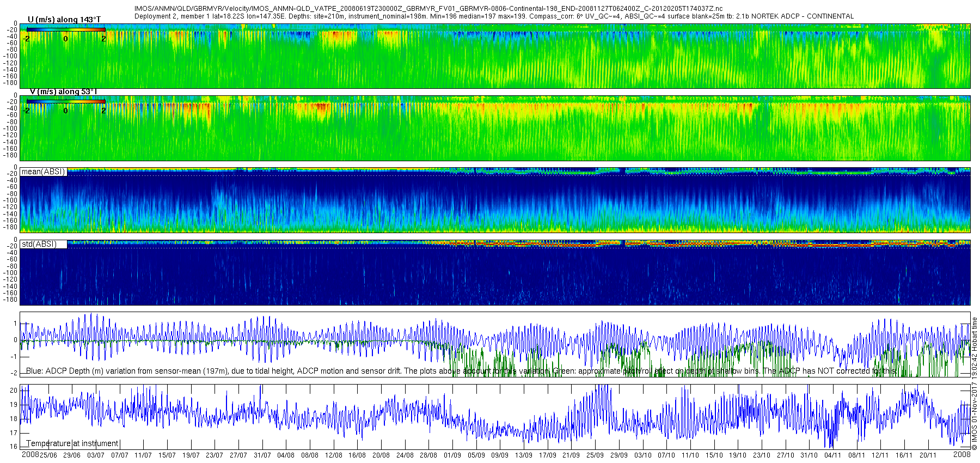
Task: Click the '-100' depth tick in V panel
Action: [x=11, y=128]
